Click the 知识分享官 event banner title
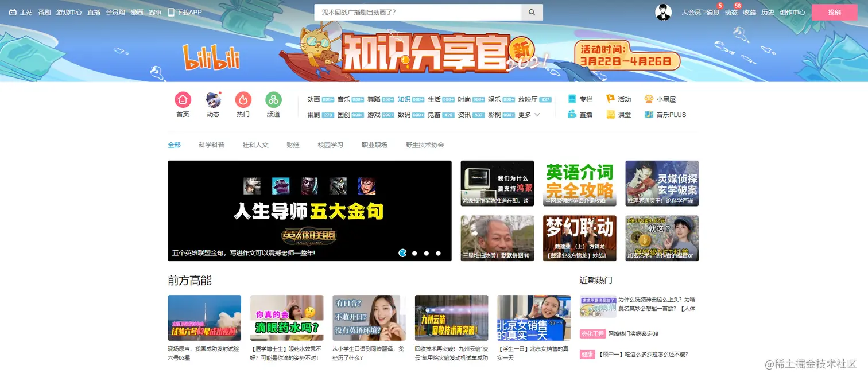This screenshot has width=868, height=381. [x=425, y=53]
